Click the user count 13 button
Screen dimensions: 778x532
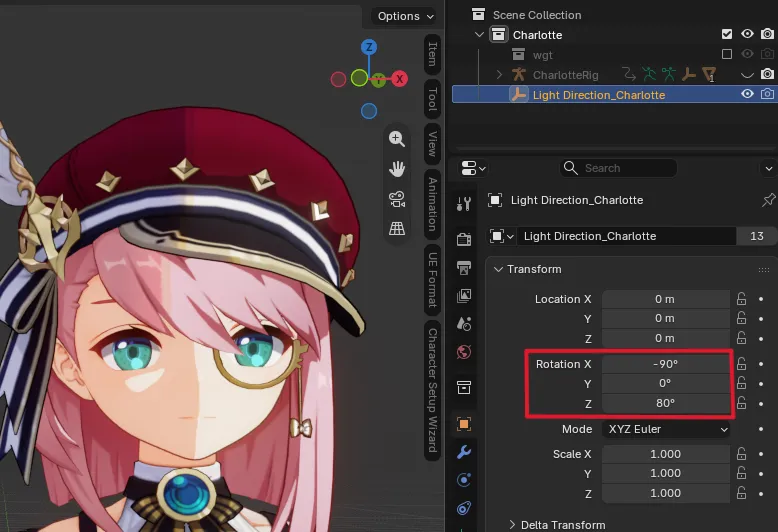coord(756,236)
